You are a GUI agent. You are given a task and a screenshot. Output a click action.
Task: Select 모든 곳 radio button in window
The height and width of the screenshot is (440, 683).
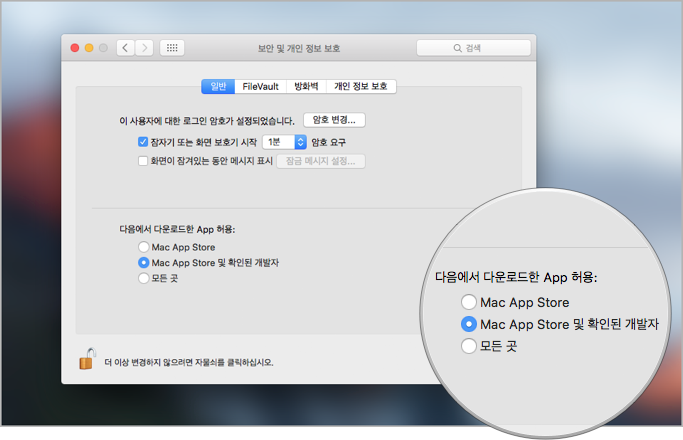pos(143,278)
